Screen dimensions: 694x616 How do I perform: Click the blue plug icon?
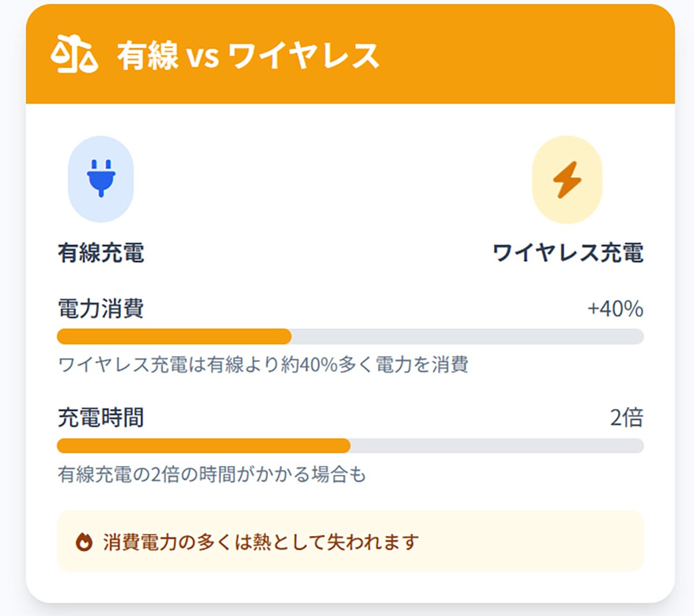pos(101,178)
